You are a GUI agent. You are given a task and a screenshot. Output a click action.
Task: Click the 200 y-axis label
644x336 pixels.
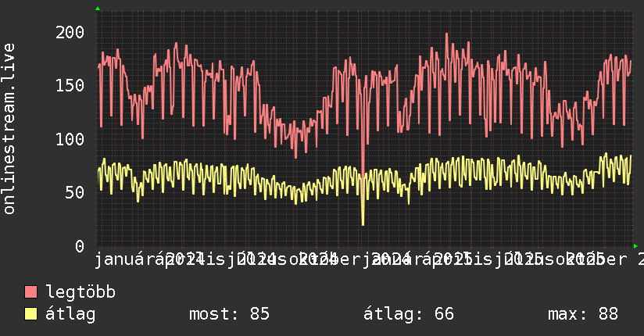coord(70,33)
